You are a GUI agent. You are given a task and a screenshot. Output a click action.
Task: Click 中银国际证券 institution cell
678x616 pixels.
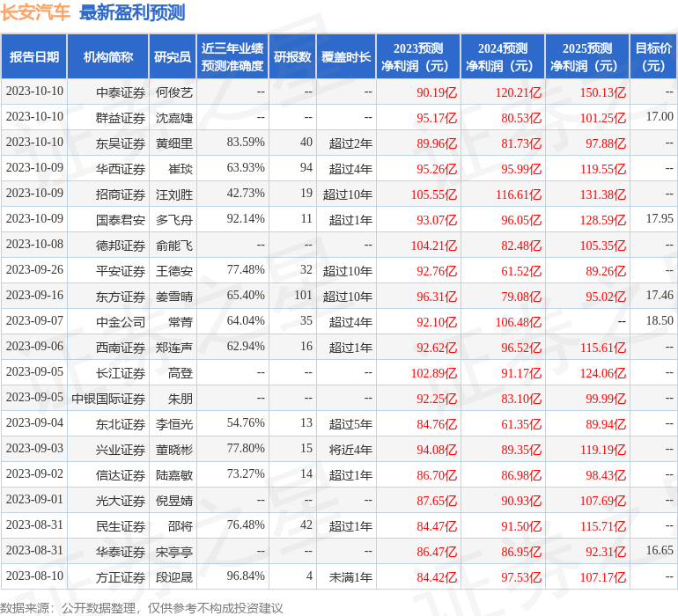[108, 399]
